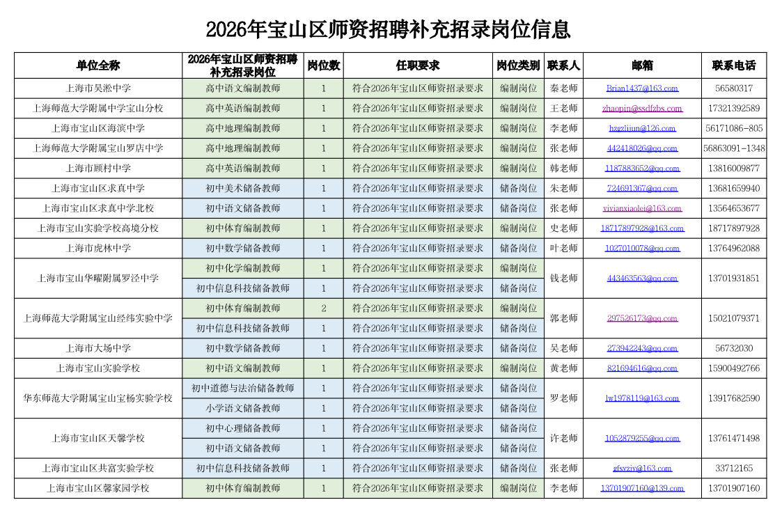Open the 821694616@qq.com email link
This screenshot has width=782, height=532.
pyautogui.click(x=642, y=368)
